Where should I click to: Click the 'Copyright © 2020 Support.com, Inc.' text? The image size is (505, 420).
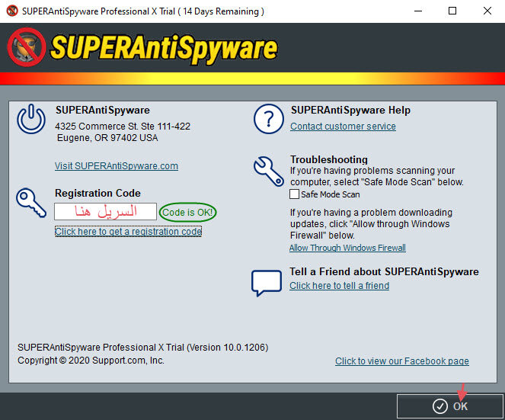coord(91,361)
